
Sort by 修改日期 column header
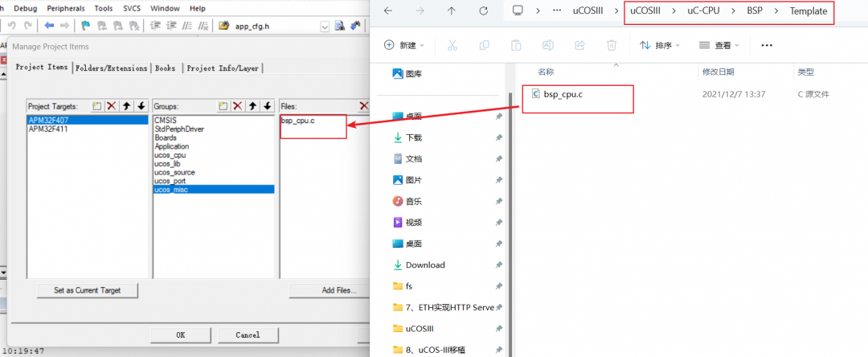[718, 72]
